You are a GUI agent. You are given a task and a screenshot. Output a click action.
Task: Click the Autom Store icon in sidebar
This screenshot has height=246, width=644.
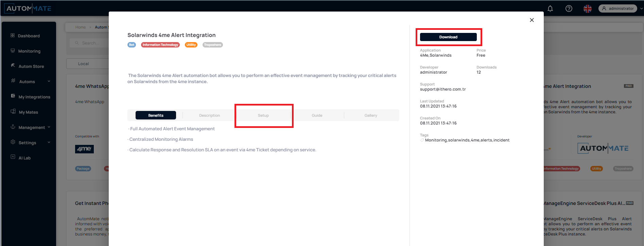tap(13, 65)
